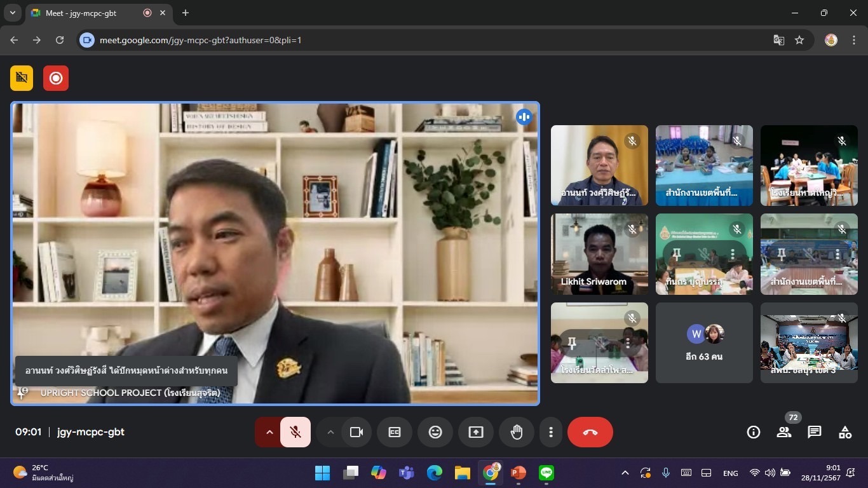Show the people panel with 72 badge
The image size is (868, 488).
(784, 432)
